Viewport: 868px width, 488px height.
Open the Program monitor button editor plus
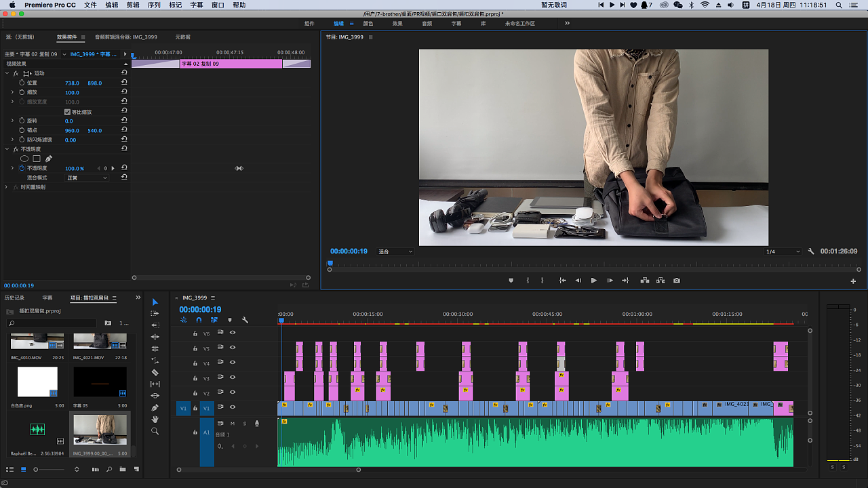point(853,281)
